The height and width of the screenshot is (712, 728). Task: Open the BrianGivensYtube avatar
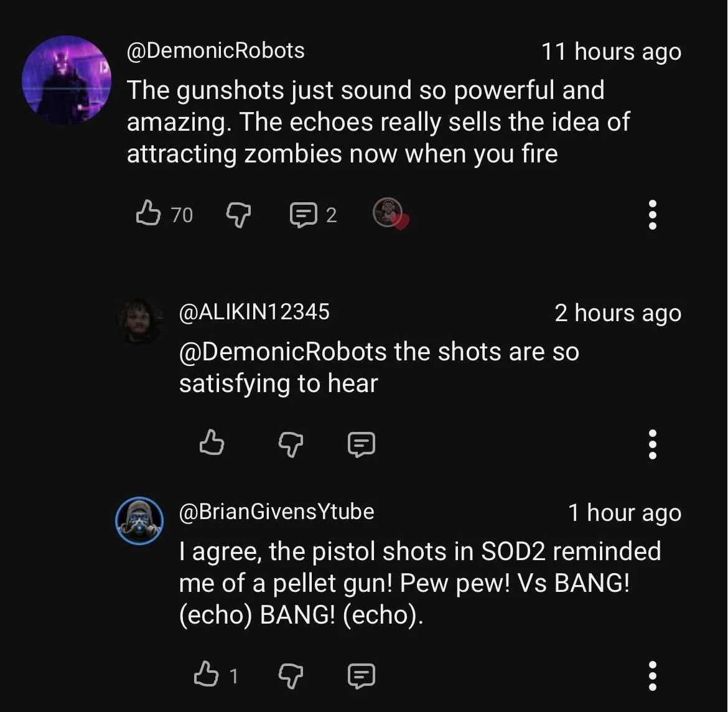pyautogui.click(x=139, y=520)
